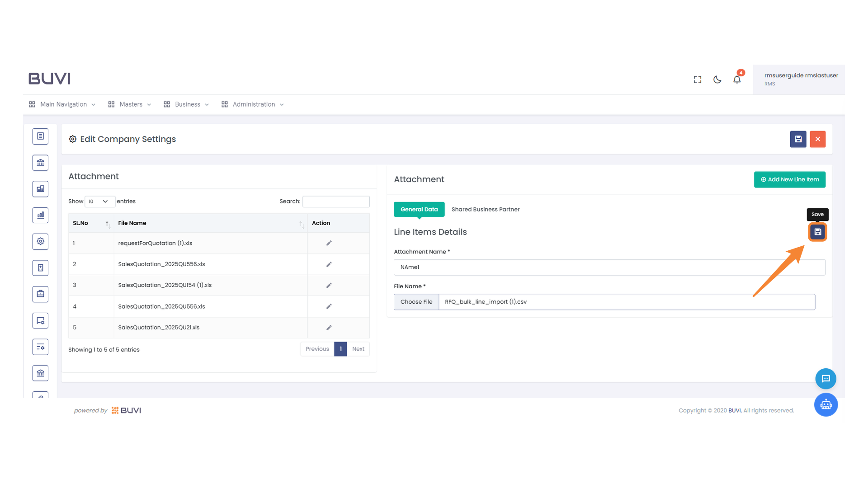Click the blue save icon in page header
The height and width of the screenshot is (488, 868).
click(798, 139)
